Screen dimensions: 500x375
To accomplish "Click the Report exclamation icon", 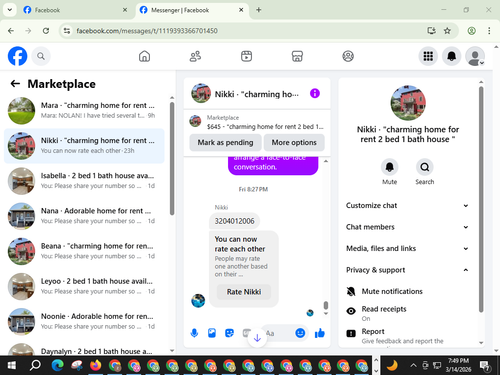I will click(351, 333).
